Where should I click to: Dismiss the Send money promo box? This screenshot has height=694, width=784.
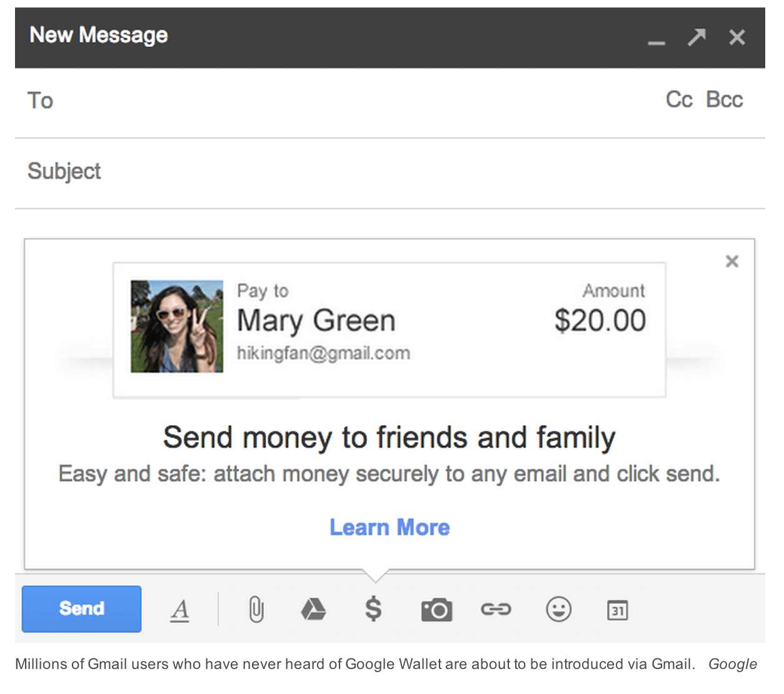732,261
